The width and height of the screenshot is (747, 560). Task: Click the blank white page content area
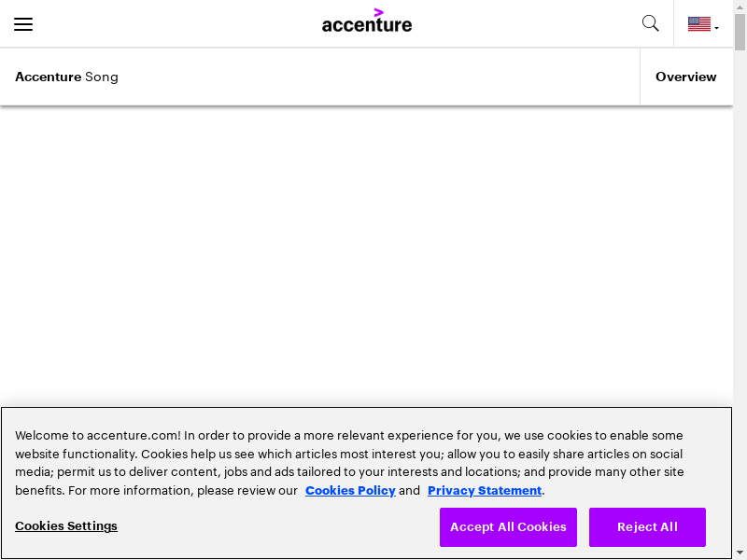point(366,252)
